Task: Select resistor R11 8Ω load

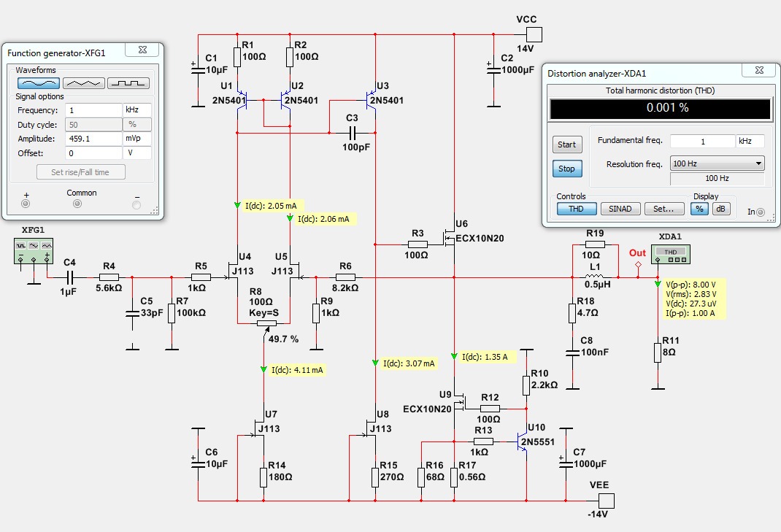Action: click(658, 352)
